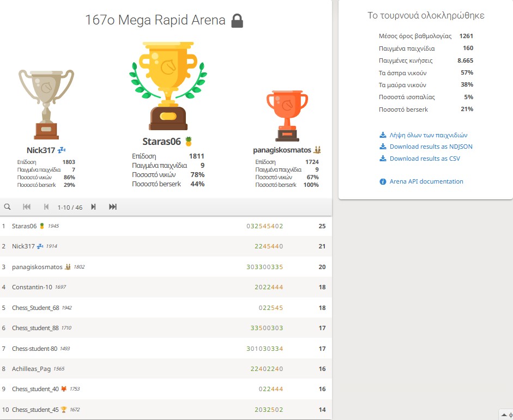
Task: Click the gold first-place trophy
Action: 168,86
